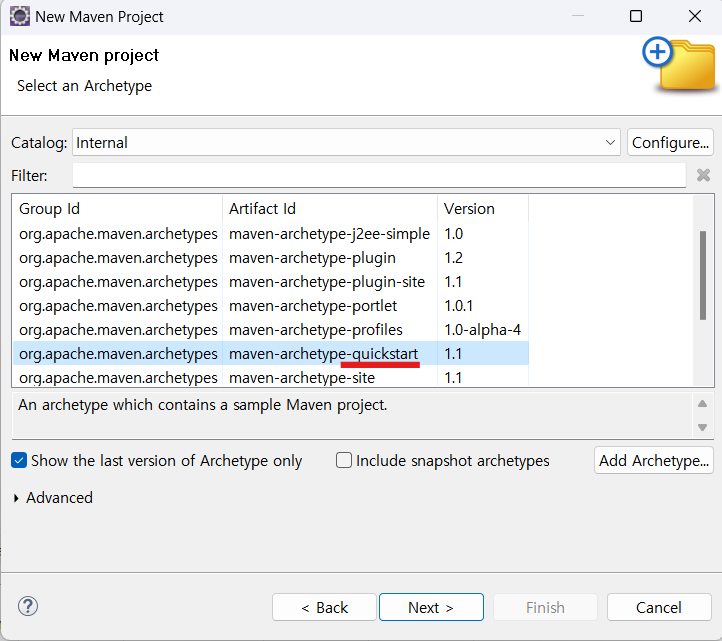Click the Eclipse icon in title bar
722x641 pixels.
click(x=19, y=16)
